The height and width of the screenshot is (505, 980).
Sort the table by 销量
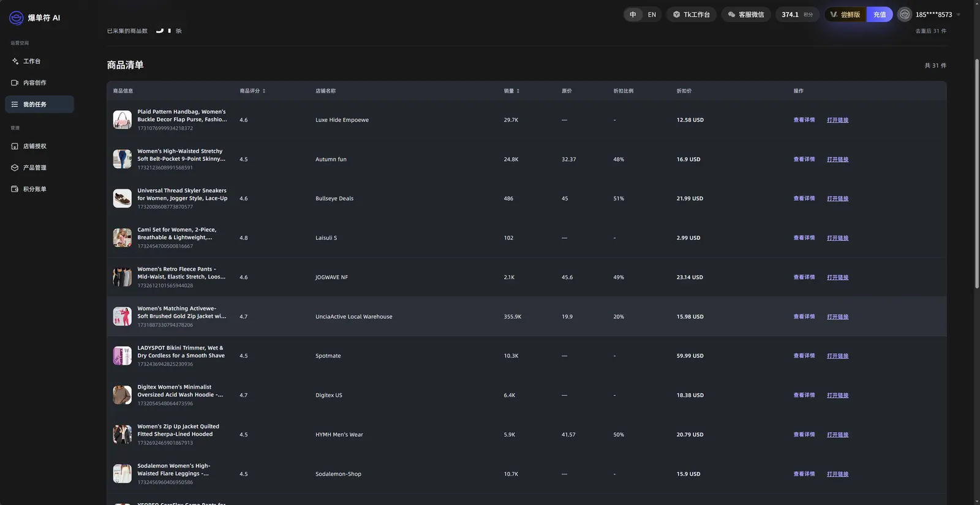point(511,91)
